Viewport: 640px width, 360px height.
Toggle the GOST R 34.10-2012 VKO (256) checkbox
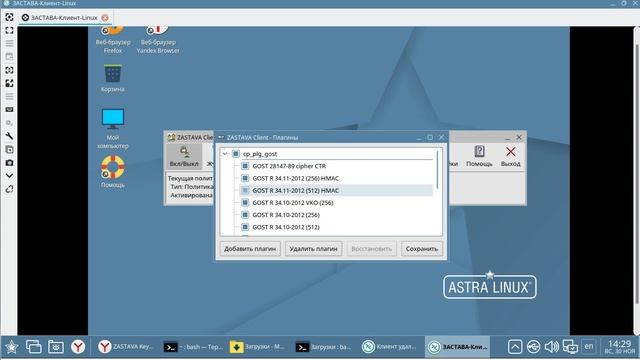click(x=245, y=202)
